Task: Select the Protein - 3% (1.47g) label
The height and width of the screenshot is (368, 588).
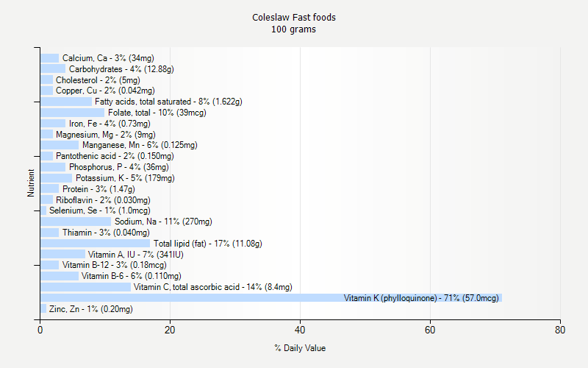Action: pyautogui.click(x=98, y=189)
